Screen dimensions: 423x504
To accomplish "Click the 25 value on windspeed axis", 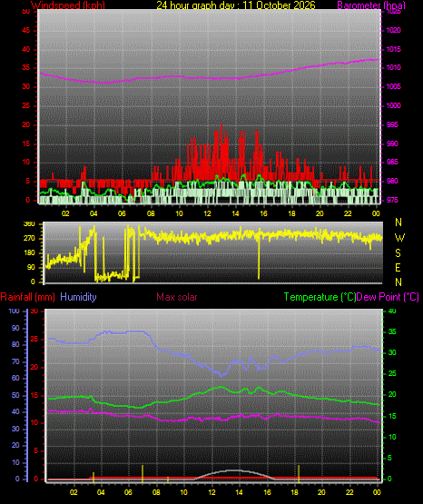I will coord(26,105).
